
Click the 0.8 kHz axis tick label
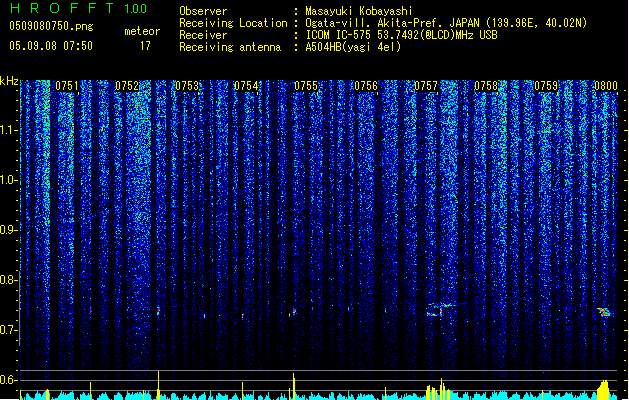point(9,280)
